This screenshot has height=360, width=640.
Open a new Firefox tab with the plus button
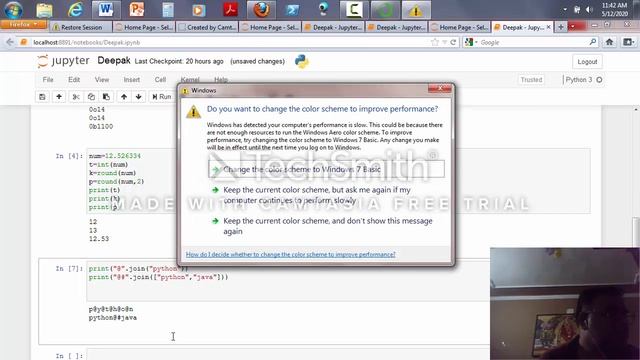coord(561,27)
